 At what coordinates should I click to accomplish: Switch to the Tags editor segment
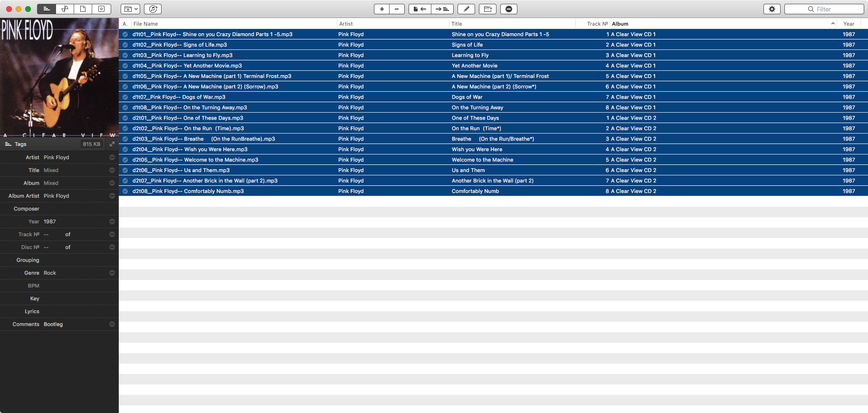tap(46, 9)
